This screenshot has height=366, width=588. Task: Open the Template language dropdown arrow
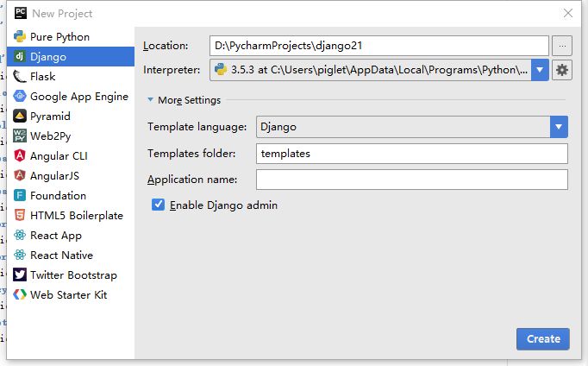click(559, 127)
